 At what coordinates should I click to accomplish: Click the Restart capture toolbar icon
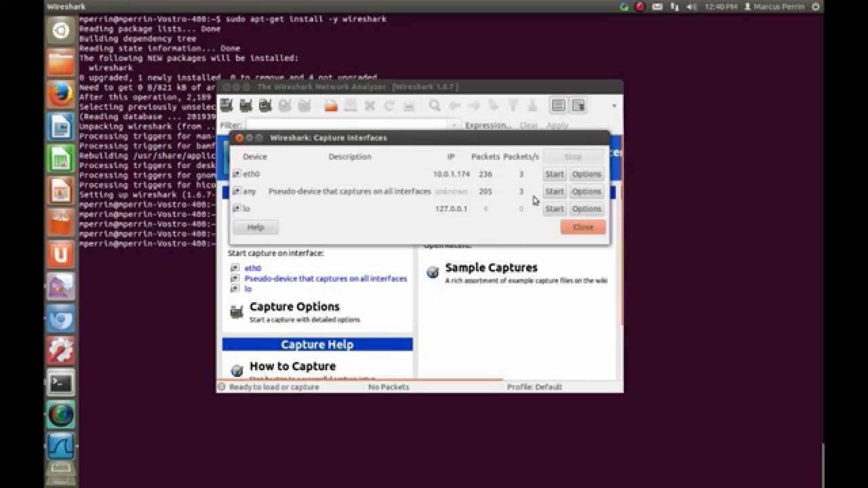(x=305, y=105)
